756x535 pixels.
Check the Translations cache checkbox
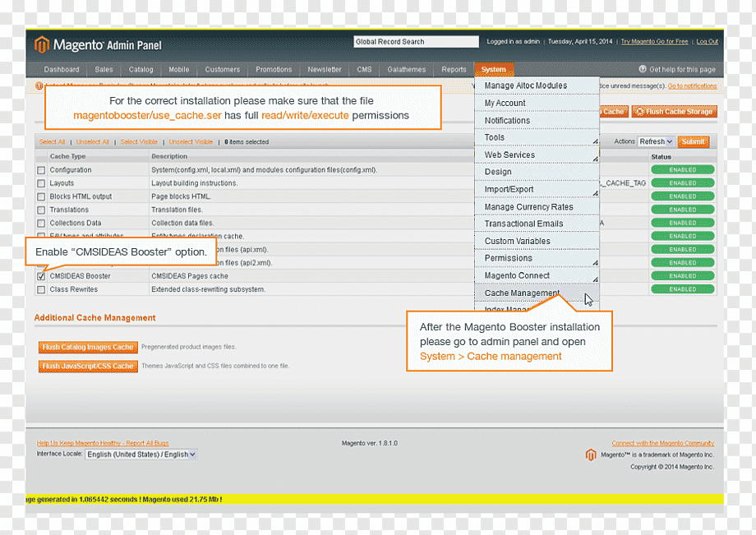(41, 210)
